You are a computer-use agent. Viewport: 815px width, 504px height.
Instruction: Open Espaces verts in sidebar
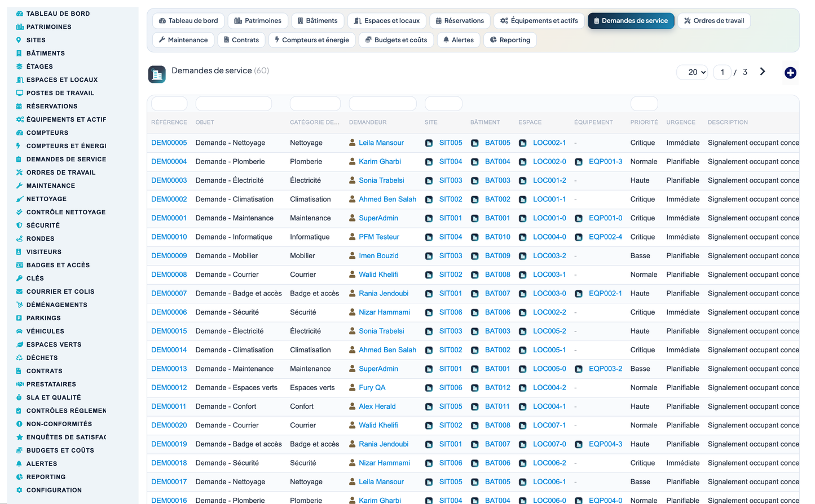pos(54,345)
